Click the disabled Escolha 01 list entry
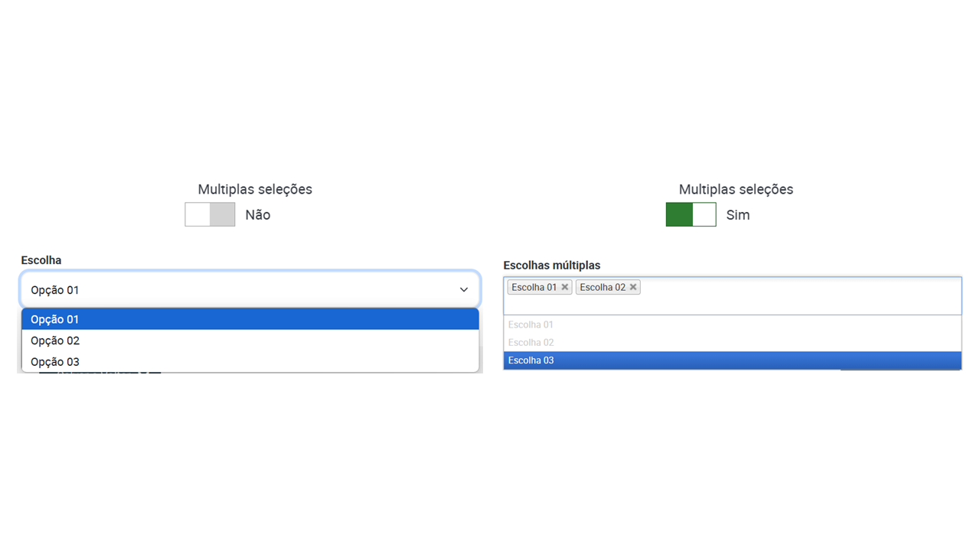The height and width of the screenshot is (551, 980). coord(732,324)
